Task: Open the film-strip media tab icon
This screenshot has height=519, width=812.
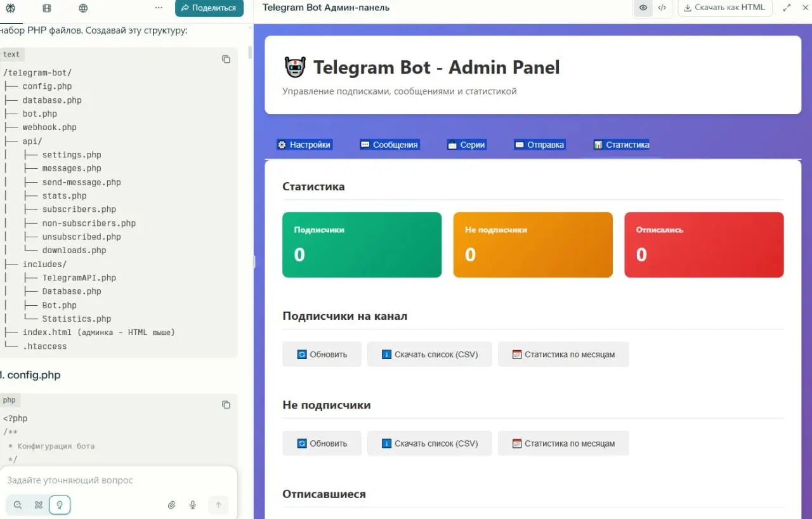Action: pos(47,8)
